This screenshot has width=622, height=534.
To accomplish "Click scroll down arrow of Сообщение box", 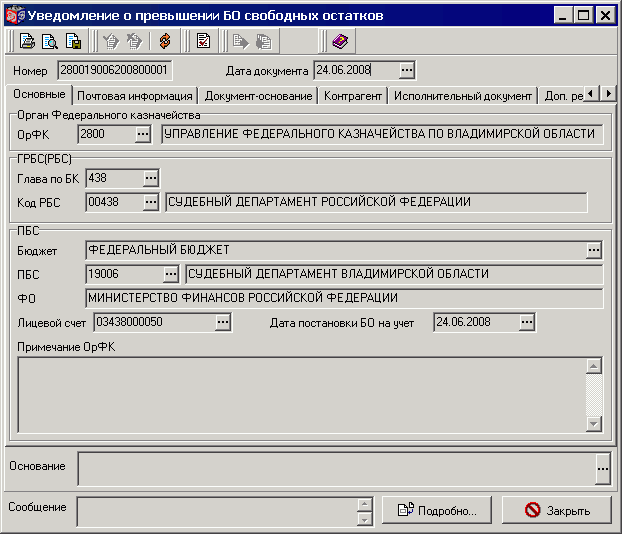I will pos(365,519).
